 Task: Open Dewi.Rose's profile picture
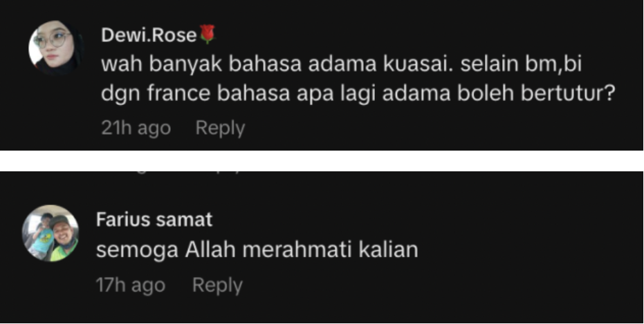pos(54,48)
